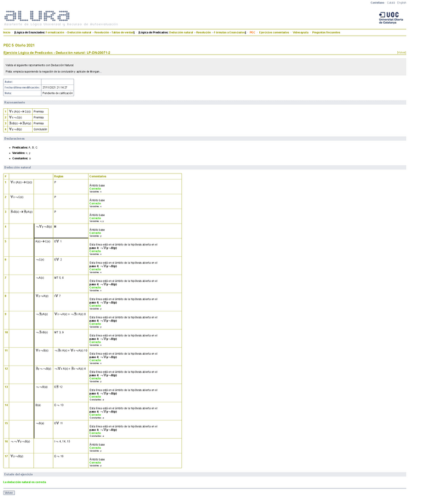Viewport: 424px width, 504px height.
Task: Switch language to English
Action: pos(402,2)
